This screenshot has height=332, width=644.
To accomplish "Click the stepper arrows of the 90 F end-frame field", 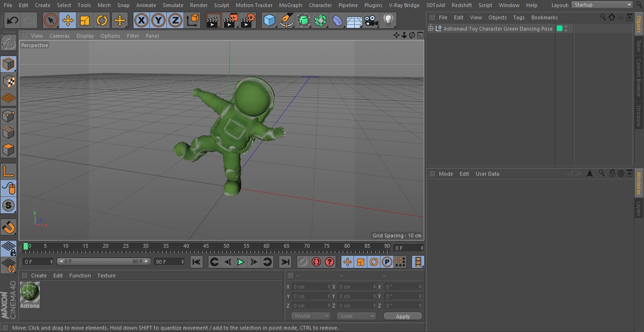I will 182,261.
